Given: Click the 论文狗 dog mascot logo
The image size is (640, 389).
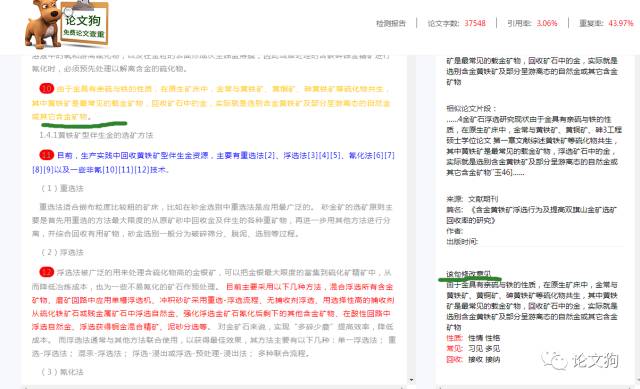Looking at the screenshot, I should (x=42, y=24).
